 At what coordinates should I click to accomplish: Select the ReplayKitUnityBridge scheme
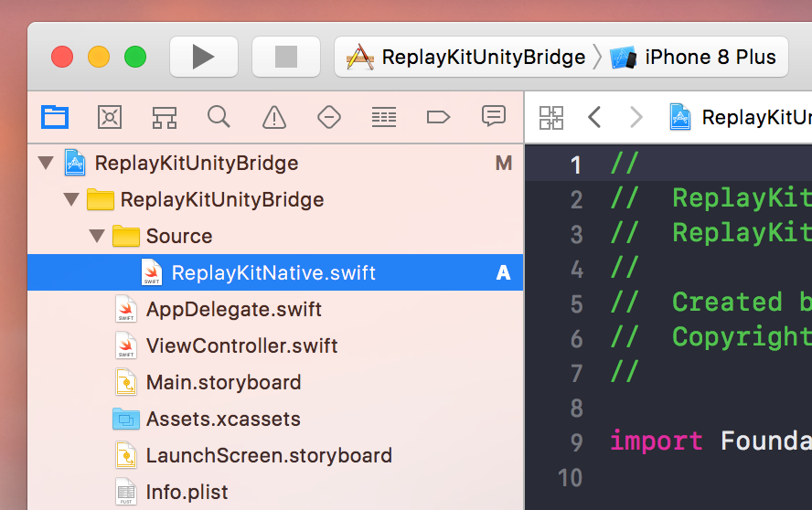(x=465, y=57)
